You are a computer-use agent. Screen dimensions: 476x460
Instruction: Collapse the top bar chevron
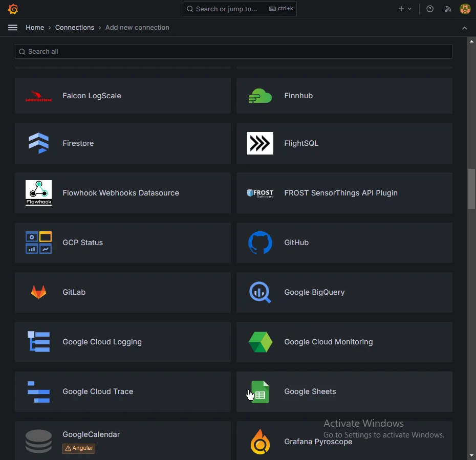[465, 28]
